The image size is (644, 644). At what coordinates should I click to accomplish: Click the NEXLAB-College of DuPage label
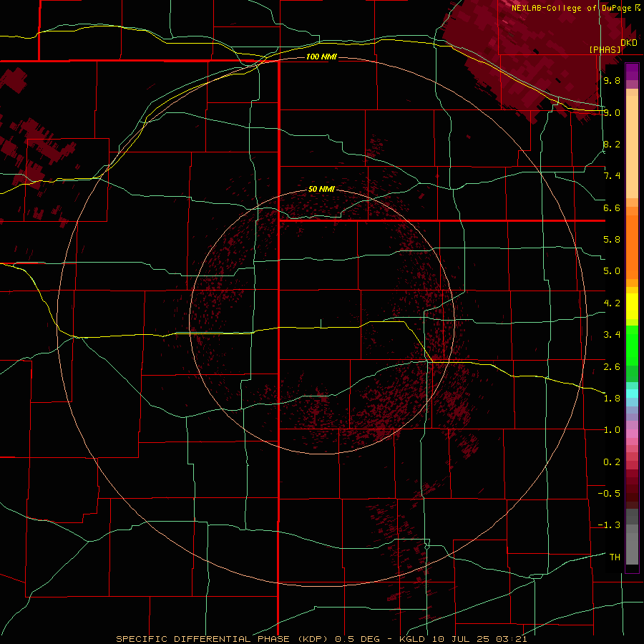pos(572,8)
